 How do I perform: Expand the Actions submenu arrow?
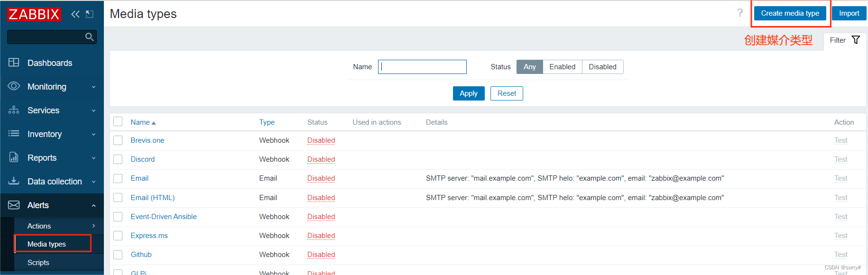[x=93, y=226]
